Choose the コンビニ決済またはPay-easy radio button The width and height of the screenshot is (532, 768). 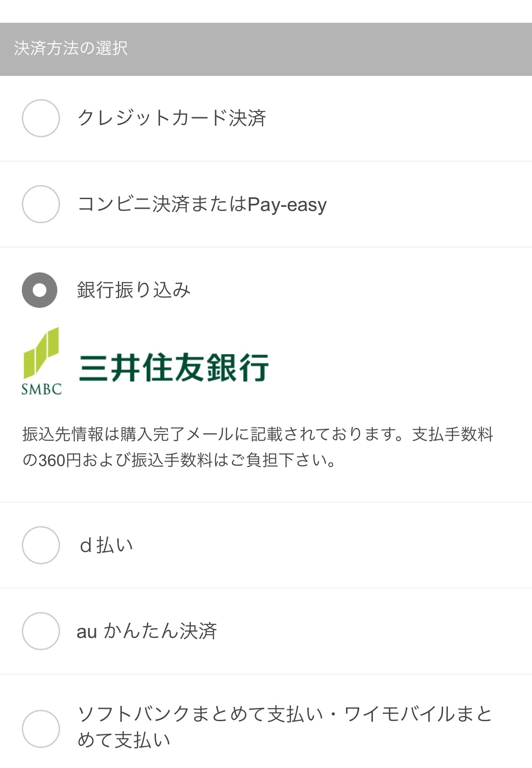point(41,204)
